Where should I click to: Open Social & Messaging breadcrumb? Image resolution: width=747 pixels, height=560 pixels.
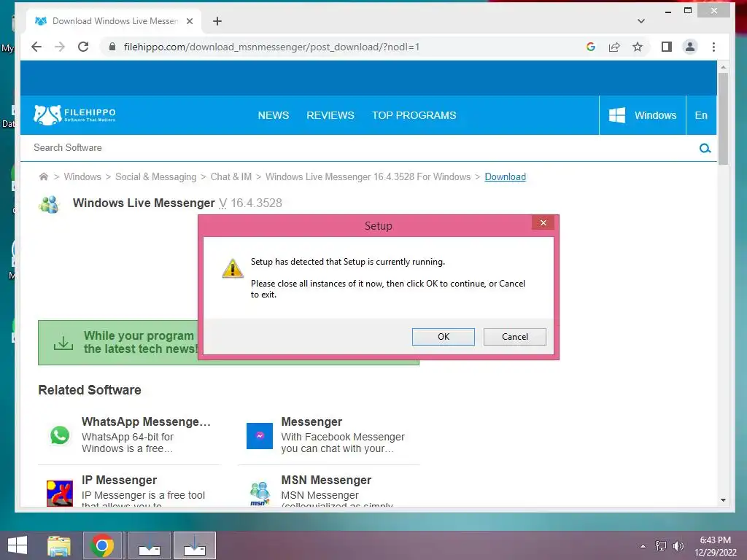pos(156,176)
